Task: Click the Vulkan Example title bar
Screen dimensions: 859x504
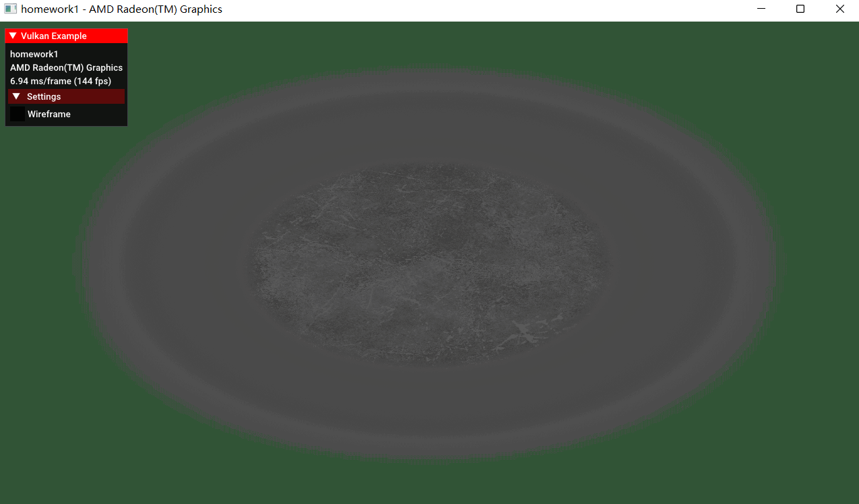Action: [x=66, y=36]
